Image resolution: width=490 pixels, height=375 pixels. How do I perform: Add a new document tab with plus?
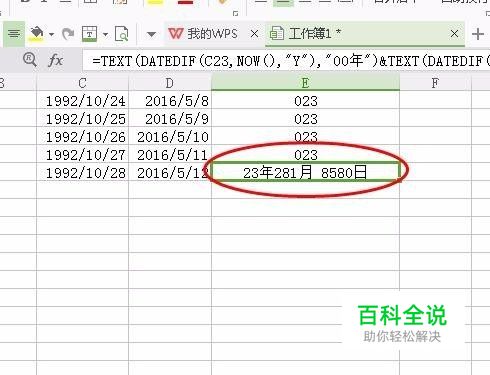click(x=478, y=34)
